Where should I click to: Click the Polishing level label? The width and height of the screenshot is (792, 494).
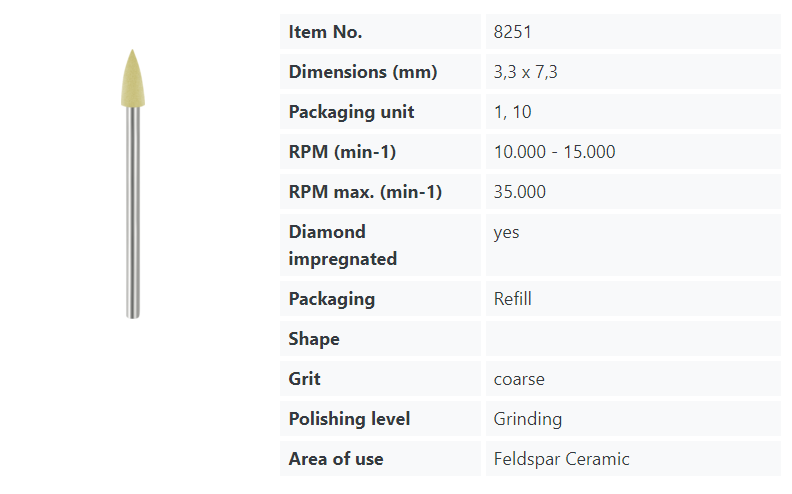tap(349, 419)
